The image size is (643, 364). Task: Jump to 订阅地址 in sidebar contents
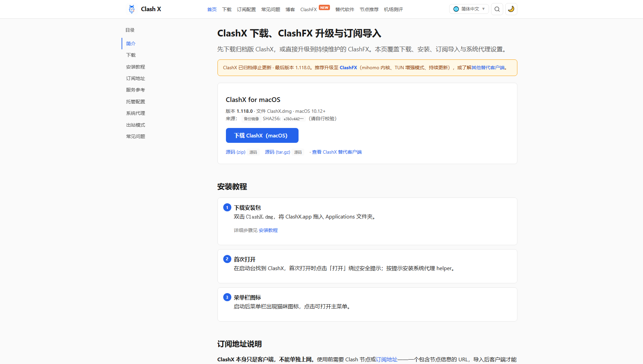click(135, 78)
